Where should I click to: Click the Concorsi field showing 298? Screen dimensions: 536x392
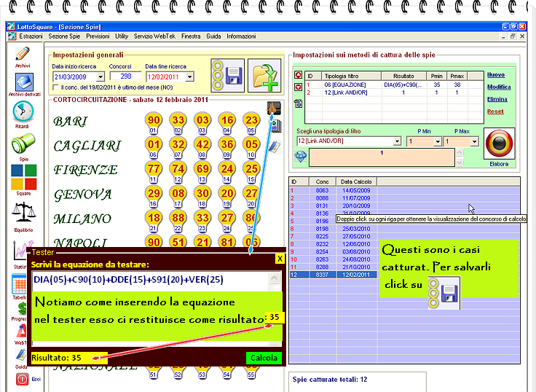point(125,77)
